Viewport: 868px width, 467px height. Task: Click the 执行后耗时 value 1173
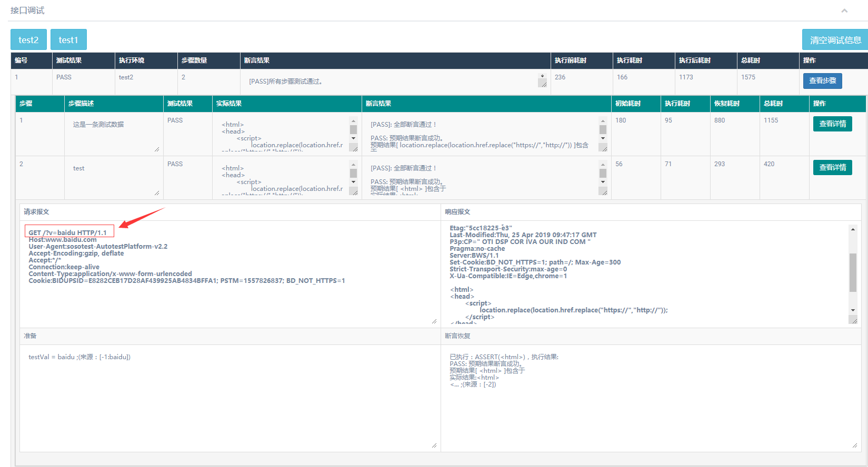686,77
